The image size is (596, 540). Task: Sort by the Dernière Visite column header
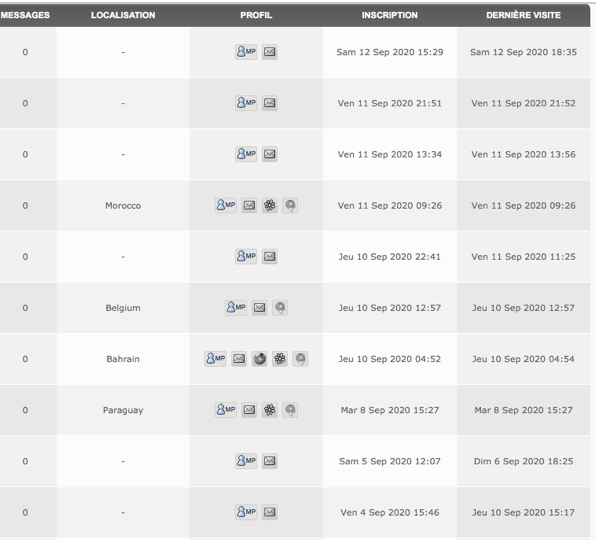pyautogui.click(x=523, y=15)
